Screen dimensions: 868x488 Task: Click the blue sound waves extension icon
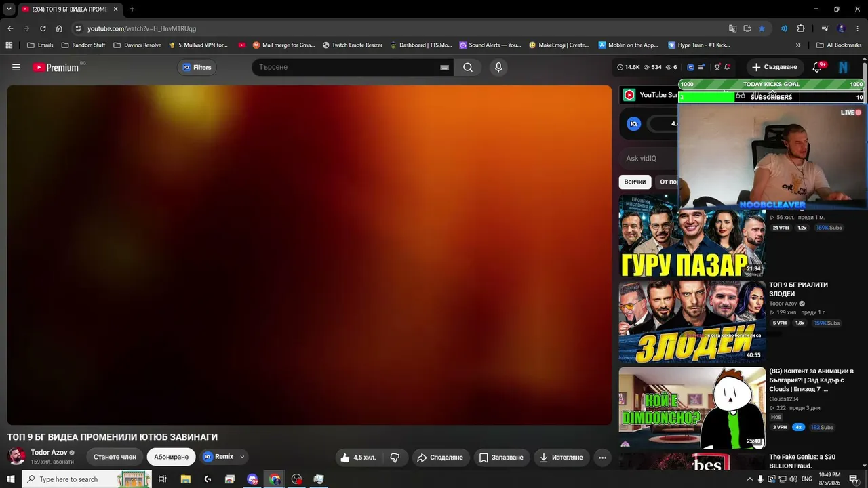(x=784, y=28)
